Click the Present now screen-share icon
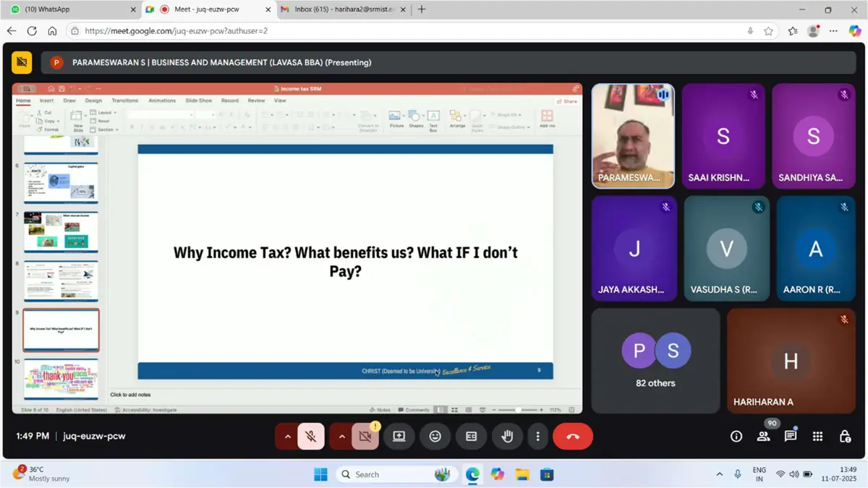The height and width of the screenshot is (488, 868). [x=399, y=437]
